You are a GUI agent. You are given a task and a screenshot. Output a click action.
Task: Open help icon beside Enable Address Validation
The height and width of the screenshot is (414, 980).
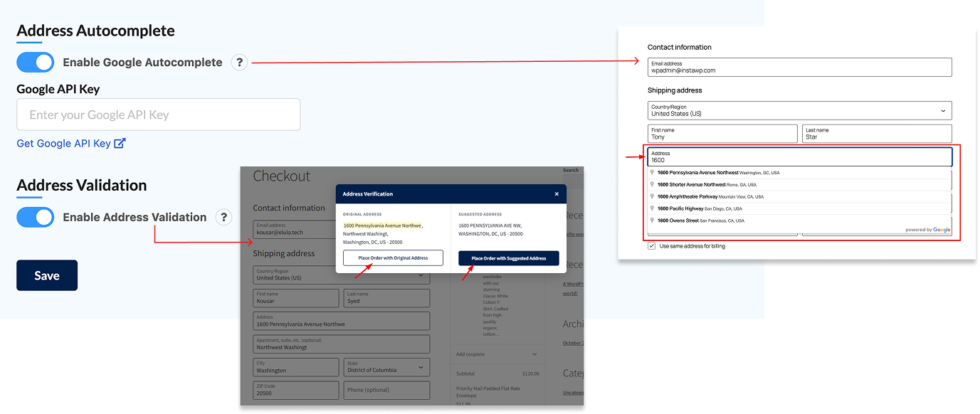224,217
